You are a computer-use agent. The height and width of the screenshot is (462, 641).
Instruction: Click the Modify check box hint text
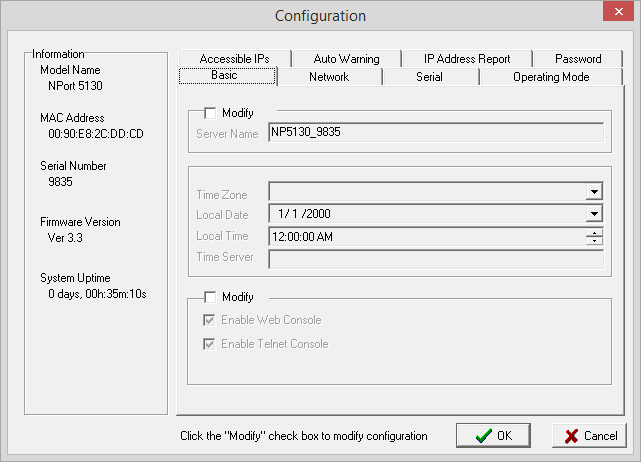[x=304, y=436]
